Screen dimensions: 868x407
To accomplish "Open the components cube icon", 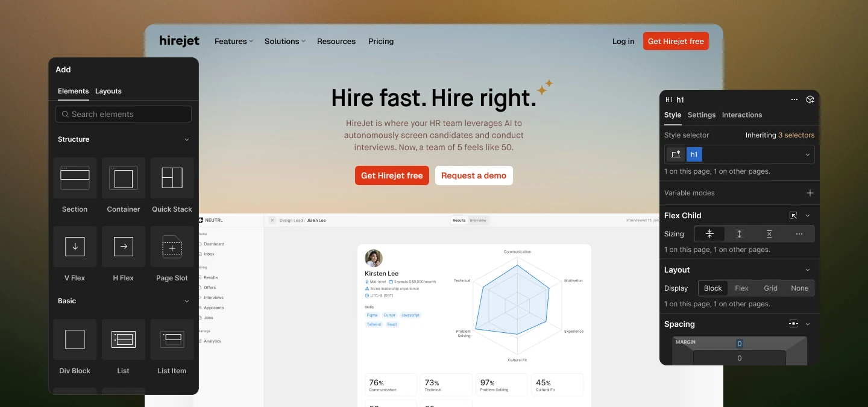I will coord(810,99).
